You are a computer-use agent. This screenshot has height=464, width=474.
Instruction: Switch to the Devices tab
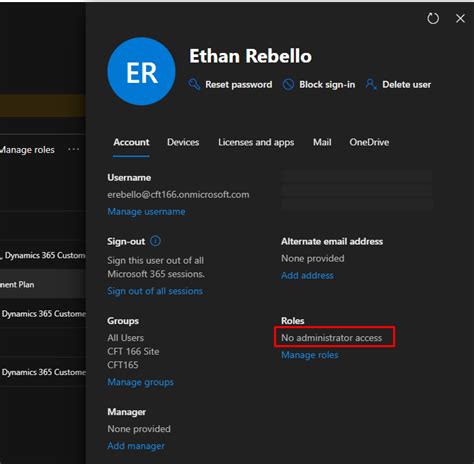click(x=183, y=142)
